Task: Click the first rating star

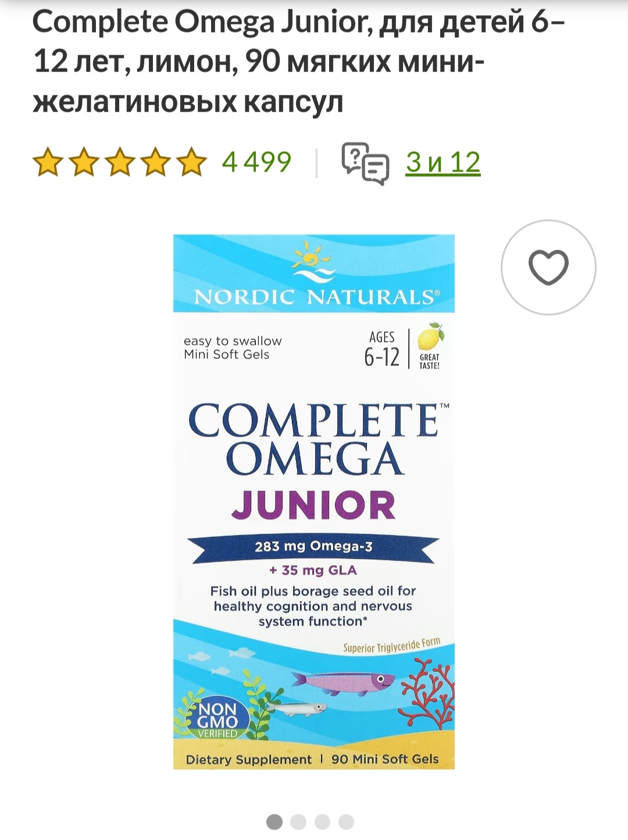Action: (x=48, y=162)
